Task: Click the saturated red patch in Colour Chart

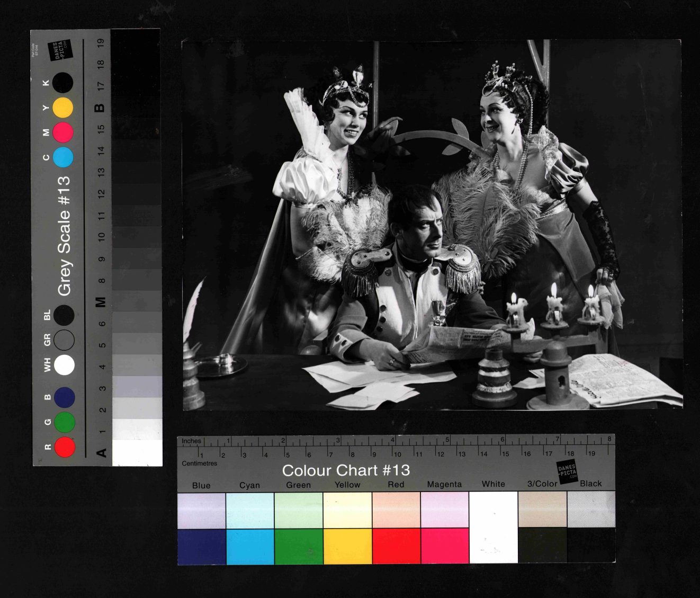Action: [x=396, y=546]
